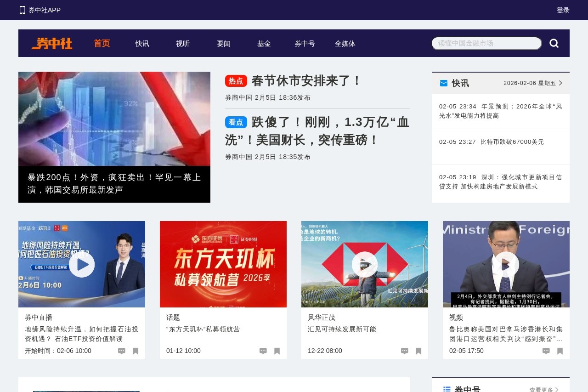
Task: Click 券商中国 2月5日 18:35发布 byline
Action: [x=268, y=157]
